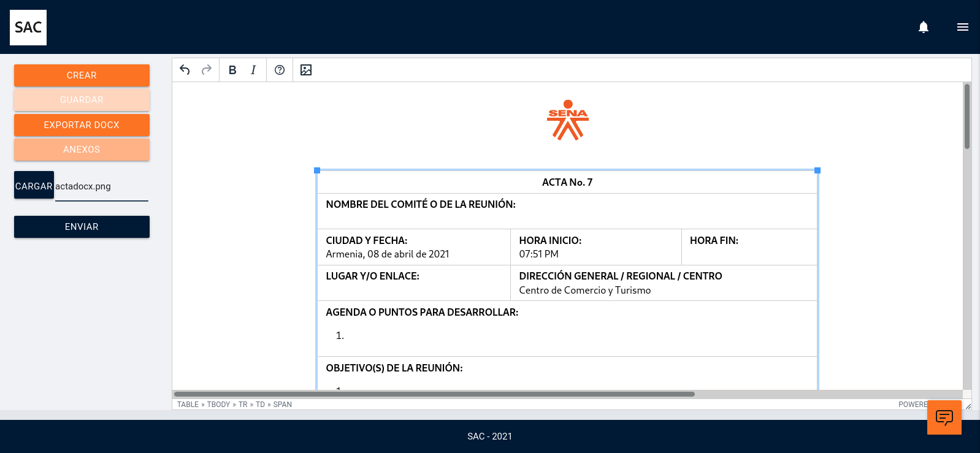Click the top-left table selection handle
Viewport: 980px width, 453px height.
tap(317, 170)
